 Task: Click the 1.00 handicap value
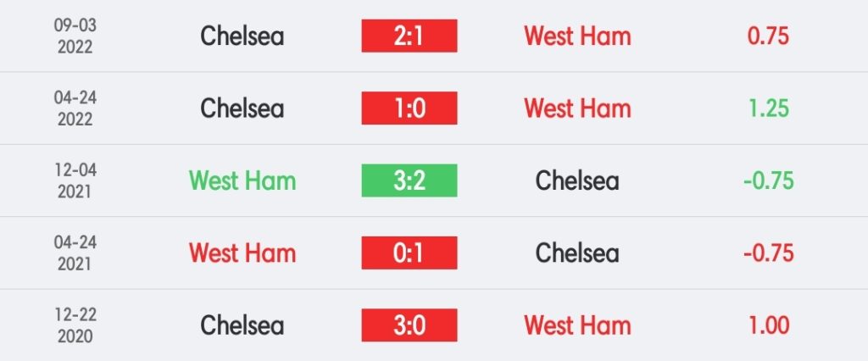(768, 325)
